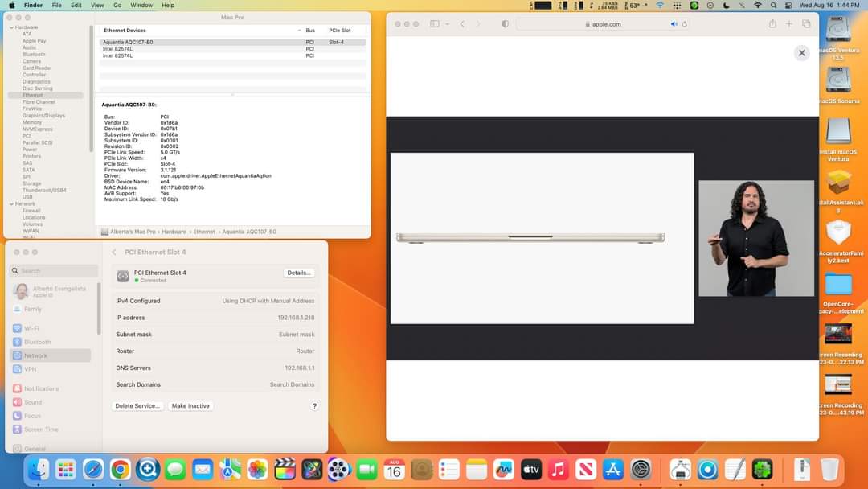Collapse the Network section in System Information

[11, 203]
